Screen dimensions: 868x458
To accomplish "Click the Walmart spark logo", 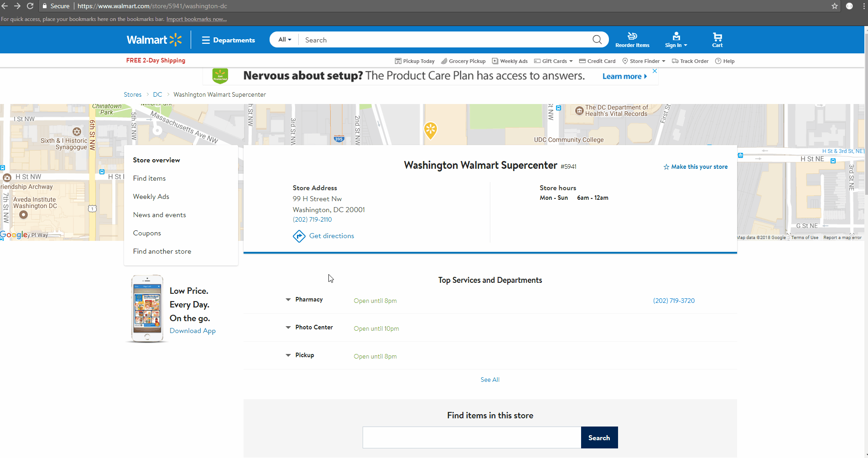I will [x=154, y=40].
